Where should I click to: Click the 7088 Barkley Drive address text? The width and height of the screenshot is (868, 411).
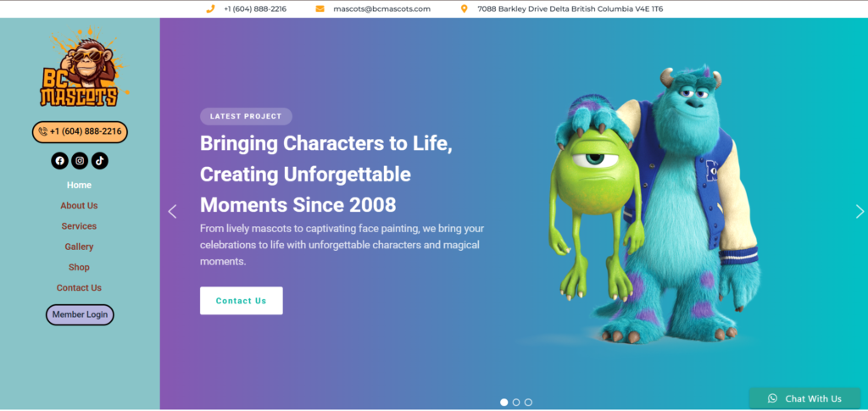click(570, 8)
